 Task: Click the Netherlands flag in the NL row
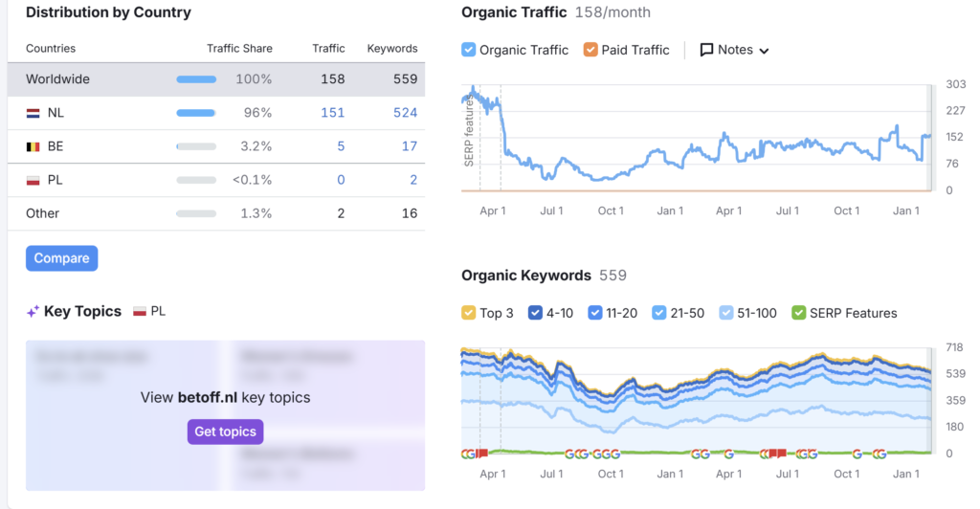33,113
